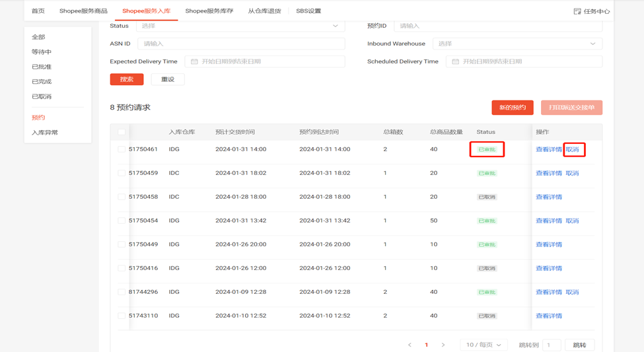This screenshot has width=644, height=352.
Task: Cancel request 51750461 via 取消 link
Action: click(572, 149)
